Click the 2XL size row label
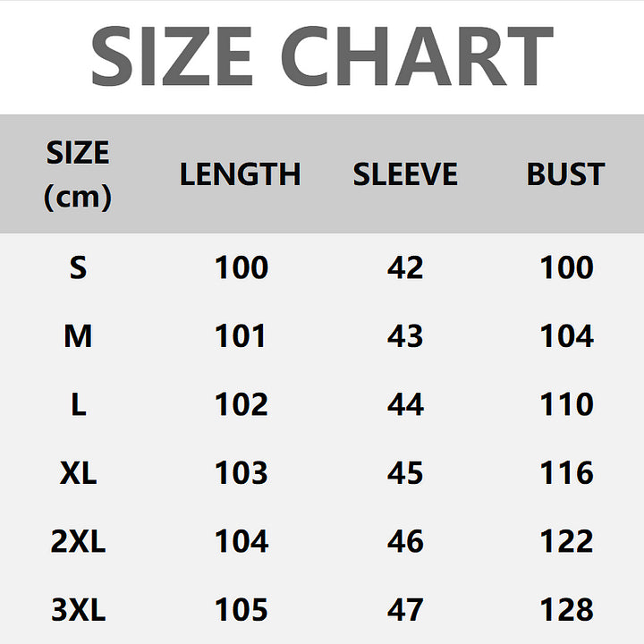Viewport: 644px width, 644px height. [78, 541]
